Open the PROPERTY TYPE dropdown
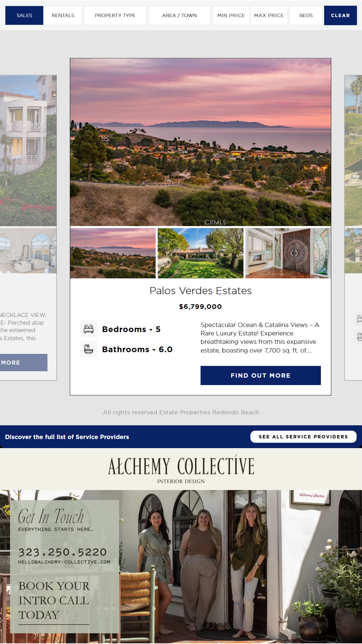The width and height of the screenshot is (362, 644). 115,15
